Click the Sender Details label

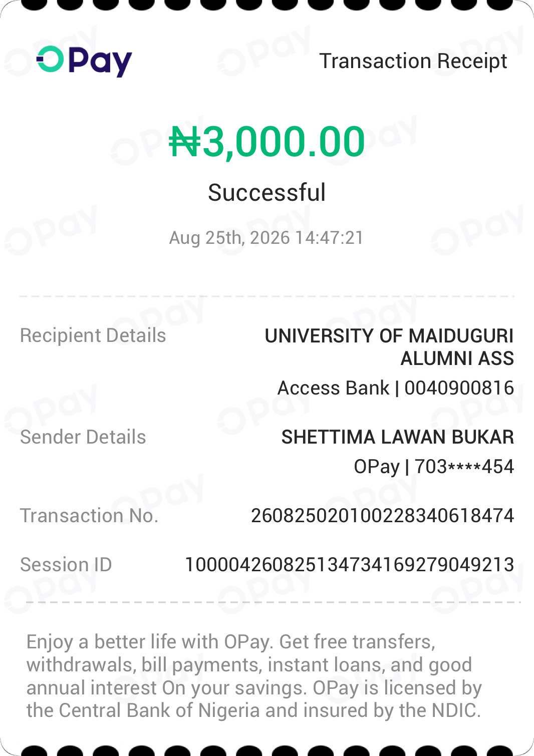(83, 437)
